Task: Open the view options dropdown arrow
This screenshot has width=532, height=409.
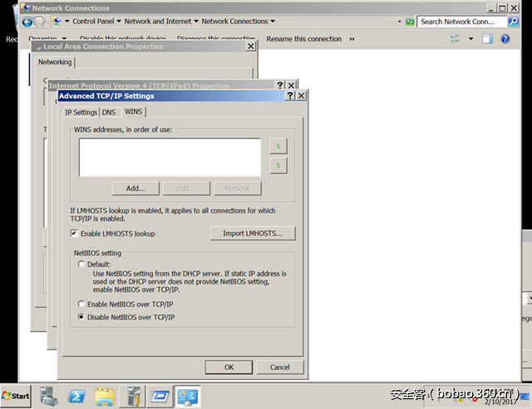Action: coord(471,39)
